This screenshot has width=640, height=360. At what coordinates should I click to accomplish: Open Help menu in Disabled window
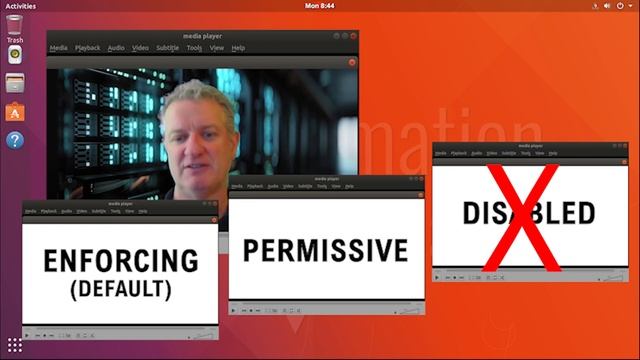coord(553,153)
